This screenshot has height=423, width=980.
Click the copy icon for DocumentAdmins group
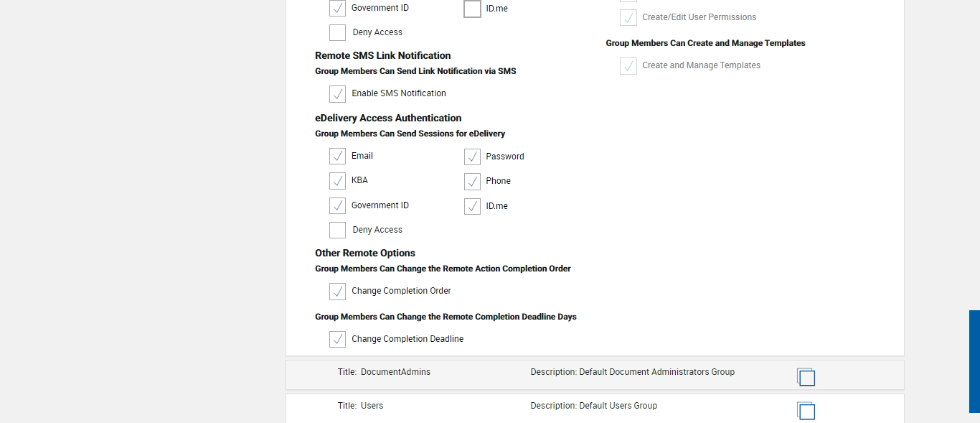pos(806,377)
